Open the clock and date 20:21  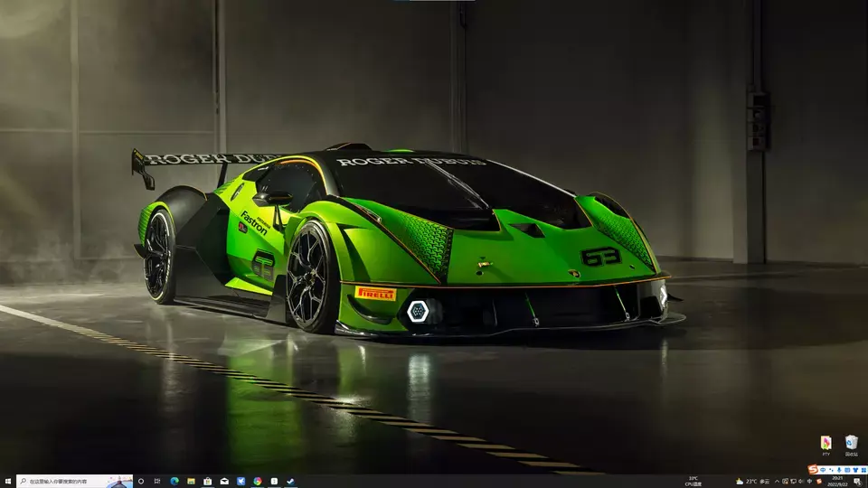(x=837, y=482)
